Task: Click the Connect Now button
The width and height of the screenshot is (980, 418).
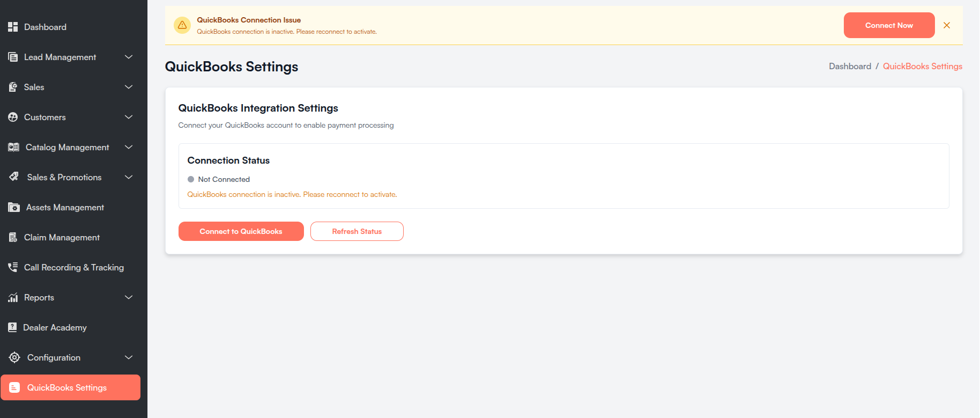Action: coord(889,25)
